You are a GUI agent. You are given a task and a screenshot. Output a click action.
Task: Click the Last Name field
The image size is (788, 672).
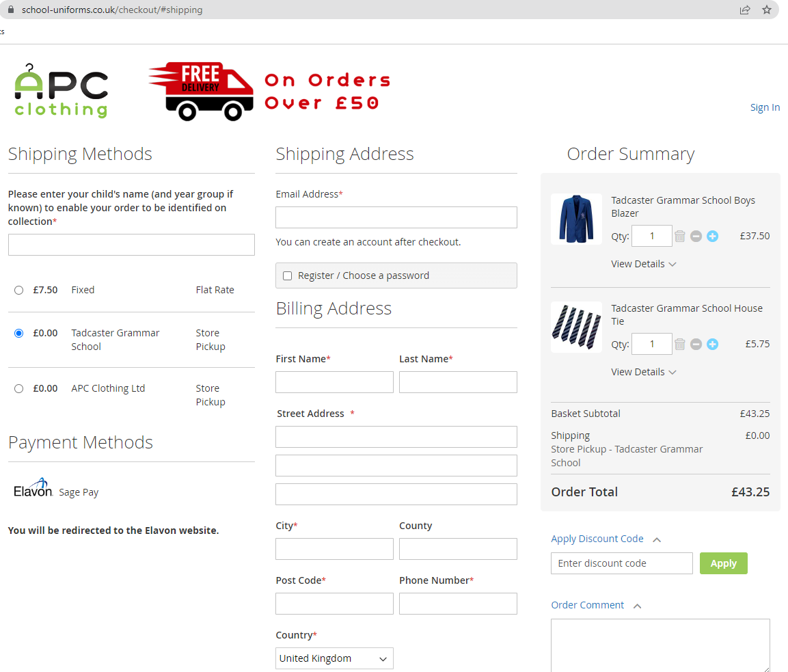tap(458, 382)
